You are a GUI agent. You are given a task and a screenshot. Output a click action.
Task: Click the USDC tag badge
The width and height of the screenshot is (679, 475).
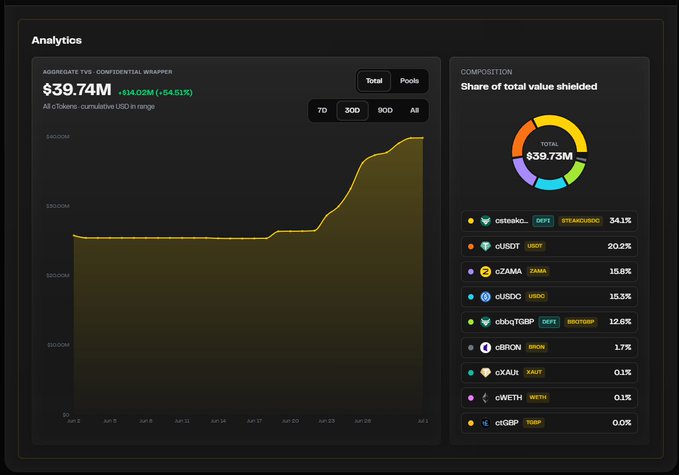[537, 296]
